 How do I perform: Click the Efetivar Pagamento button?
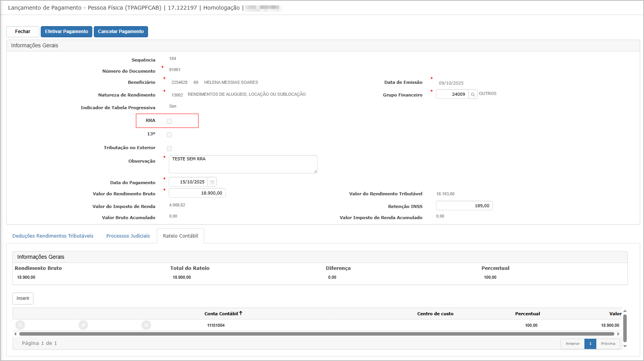click(x=67, y=32)
